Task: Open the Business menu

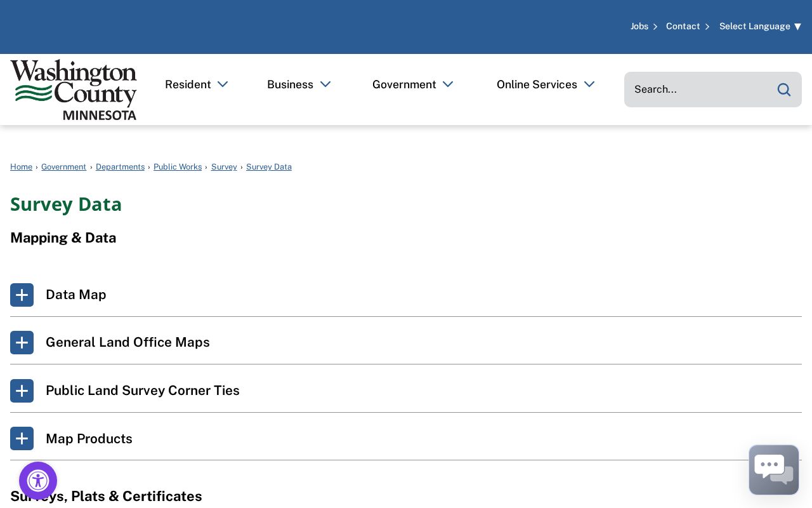Action: click(x=299, y=84)
